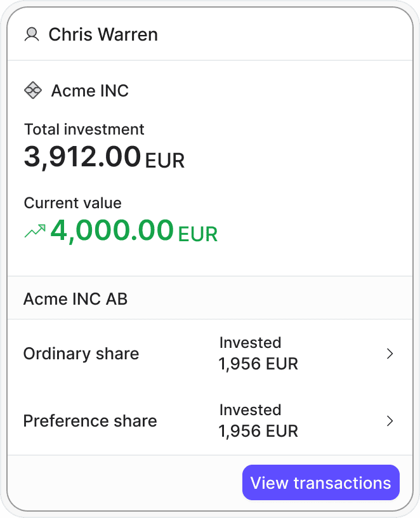Select the Chris Warren name header
This screenshot has width=420, height=518.
103,34
